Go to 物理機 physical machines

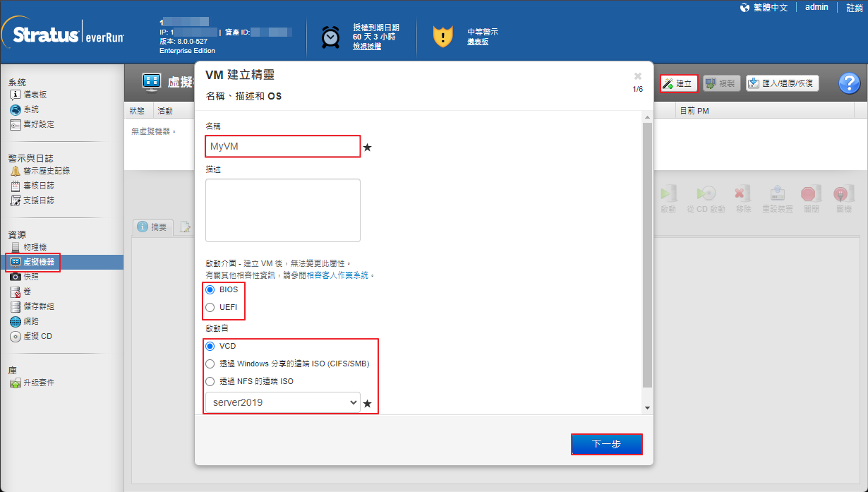pyautogui.click(x=29, y=247)
